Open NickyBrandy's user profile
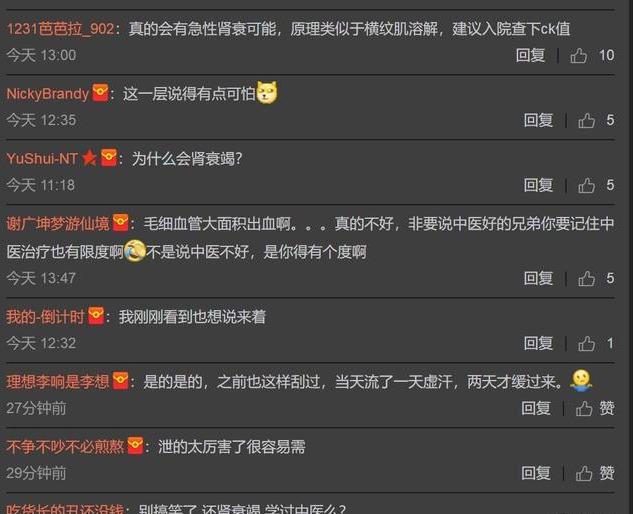Viewport: 633px width, 514px height. pyautogui.click(x=48, y=94)
